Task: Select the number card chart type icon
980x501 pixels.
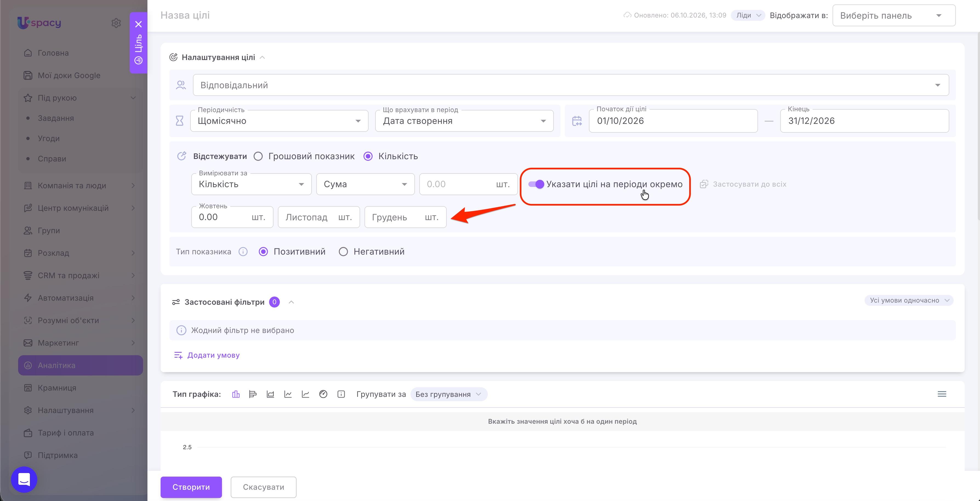Action: point(341,394)
